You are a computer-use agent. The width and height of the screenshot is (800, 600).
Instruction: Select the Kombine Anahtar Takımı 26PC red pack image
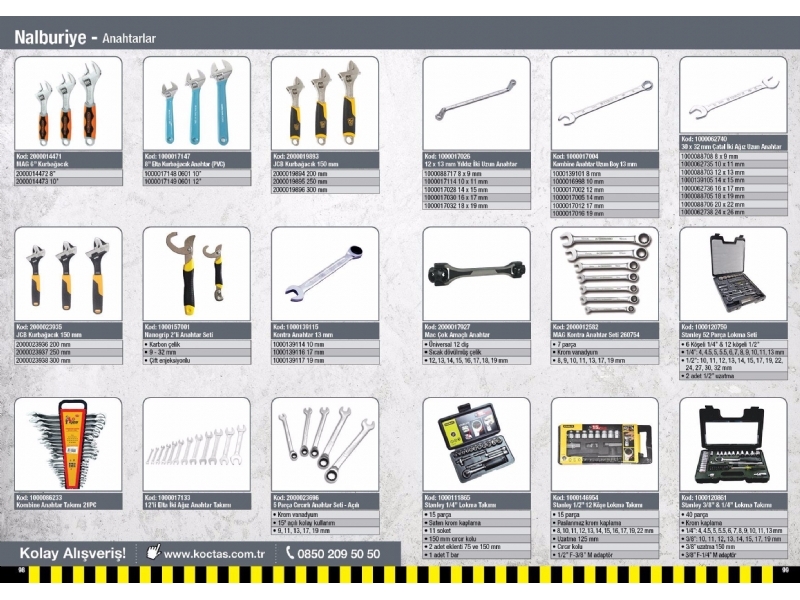pyautogui.click(x=68, y=443)
